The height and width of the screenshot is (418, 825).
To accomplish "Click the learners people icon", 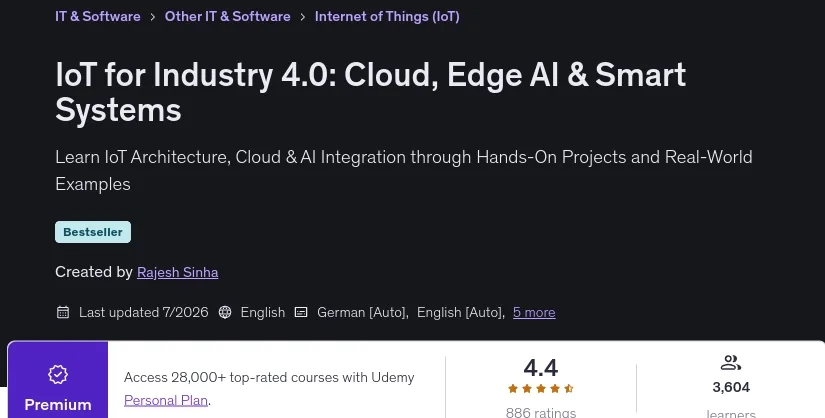I will [x=731, y=363].
